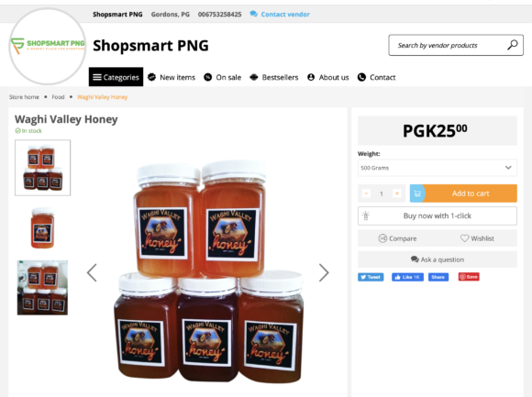Open the New items menu
This screenshot has width=532, height=397.
172,77
